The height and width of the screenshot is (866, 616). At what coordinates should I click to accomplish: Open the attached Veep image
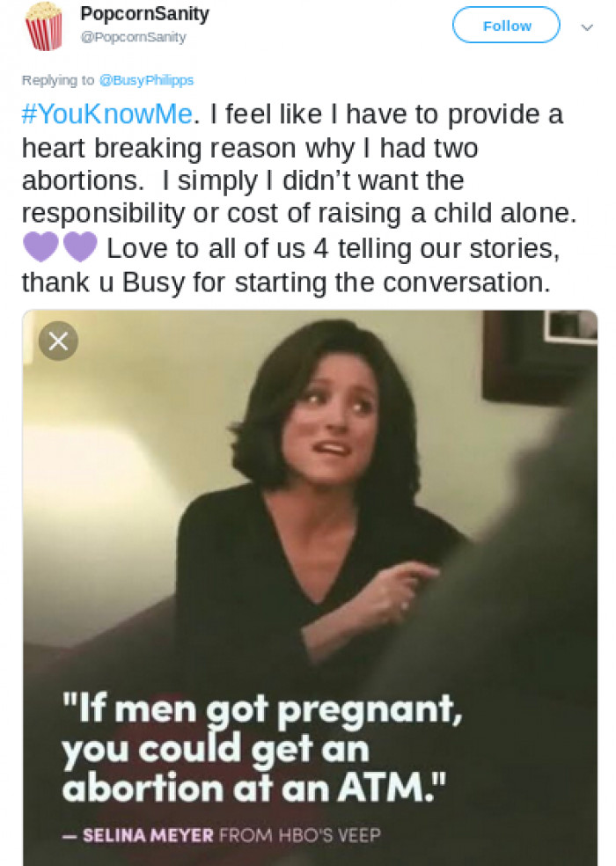(310, 588)
